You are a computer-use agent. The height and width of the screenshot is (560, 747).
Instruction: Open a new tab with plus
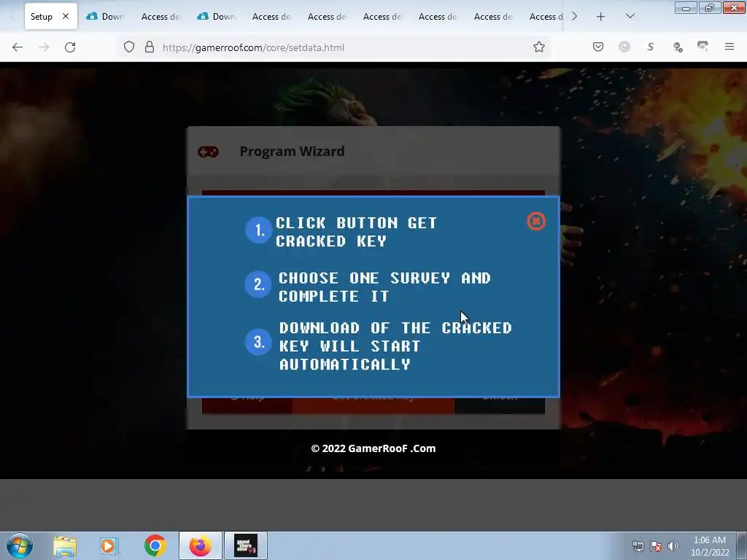(601, 17)
